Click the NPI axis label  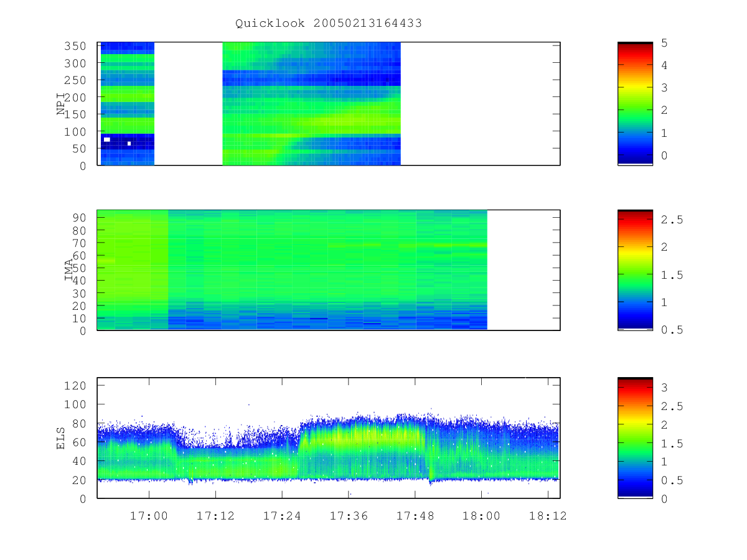click(x=61, y=104)
